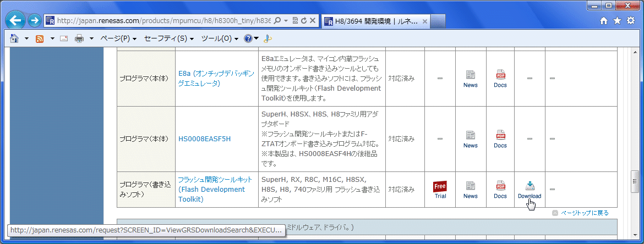The height and width of the screenshot is (244, 644).
Task: Click Download for Flash Development Toolkit
Action: coord(530,190)
